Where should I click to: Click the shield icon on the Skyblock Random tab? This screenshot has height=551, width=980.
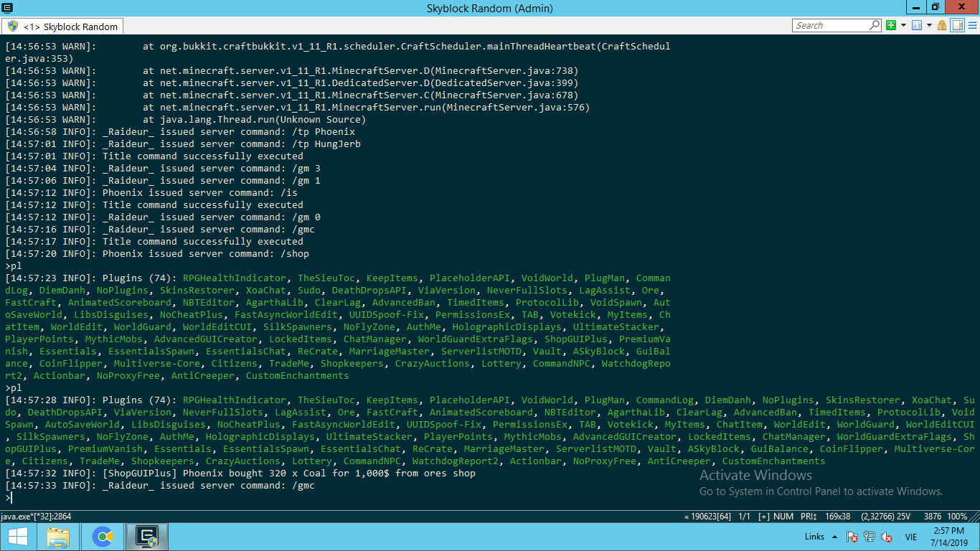point(13,27)
